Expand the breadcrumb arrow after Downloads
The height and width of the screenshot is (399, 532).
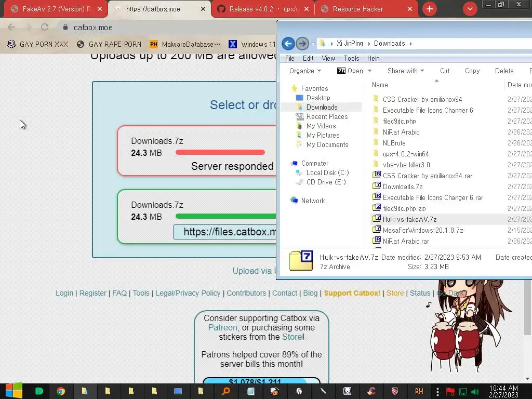click(x=411, y=44)
